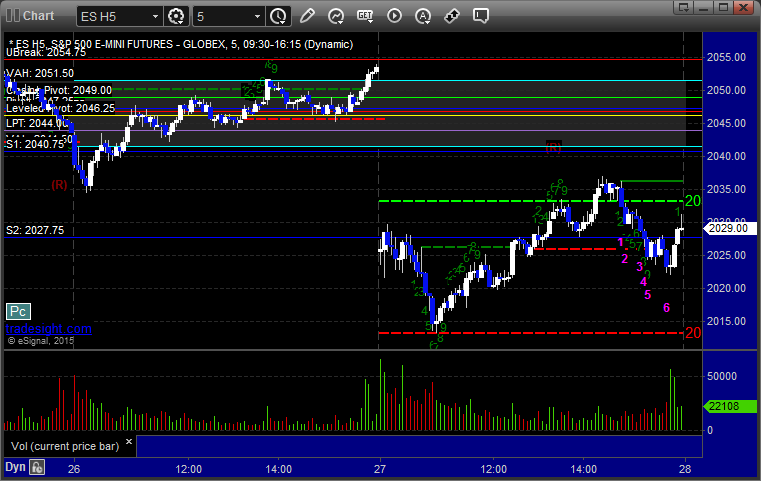Screen dimensions: 761x481
Task: Click the red (R) marker near the 26 open
Action: [x=59, y=184]
